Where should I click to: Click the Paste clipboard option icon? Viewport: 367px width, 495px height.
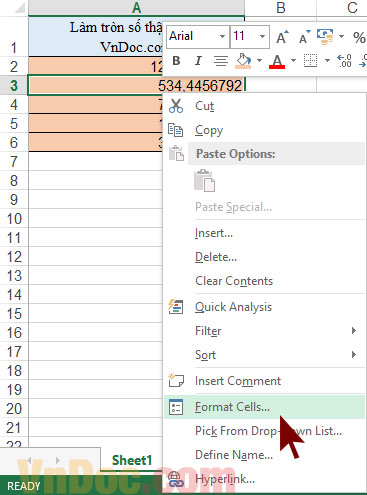(x=204, y=180)
